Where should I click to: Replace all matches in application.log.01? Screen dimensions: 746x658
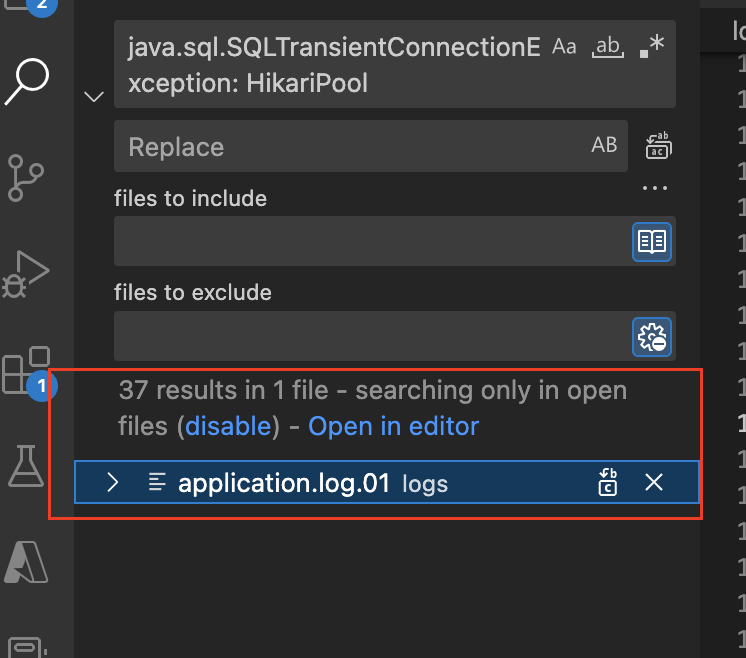pyautogui.click(x=607, y=483)
